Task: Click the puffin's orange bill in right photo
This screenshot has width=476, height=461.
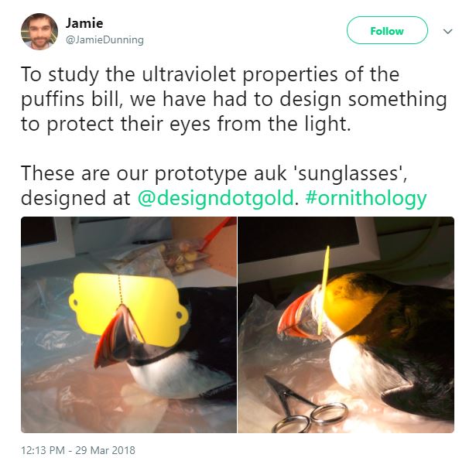Action: 296,317
